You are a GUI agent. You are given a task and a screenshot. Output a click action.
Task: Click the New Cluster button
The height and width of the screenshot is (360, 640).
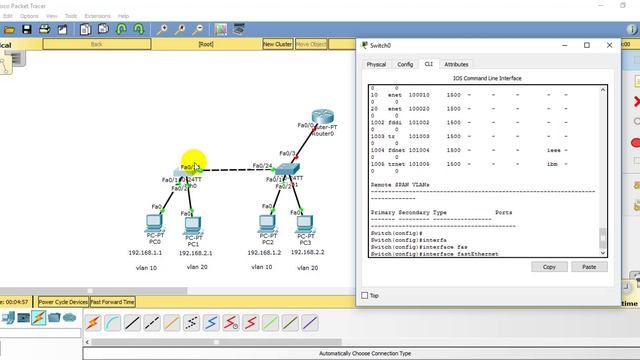pyautogui.click(x=278, y=44)
